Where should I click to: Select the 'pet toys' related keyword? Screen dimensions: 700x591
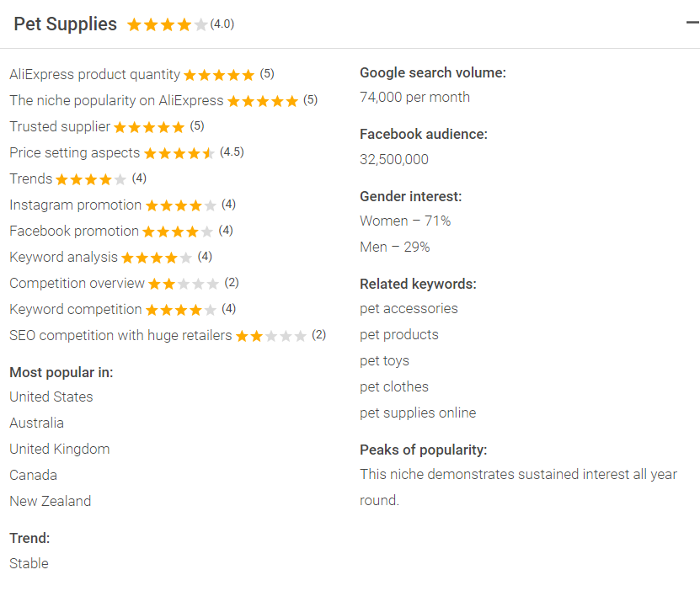[x=384, y=361]
